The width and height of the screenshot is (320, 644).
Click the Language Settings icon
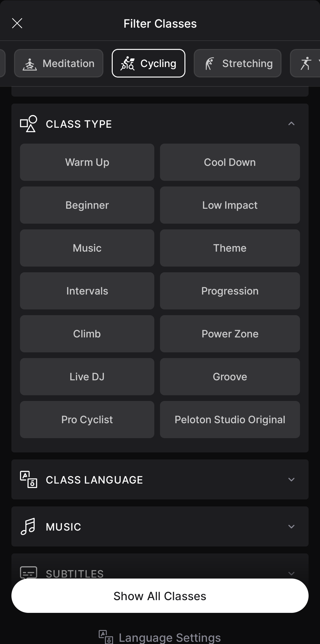(106, 637)
